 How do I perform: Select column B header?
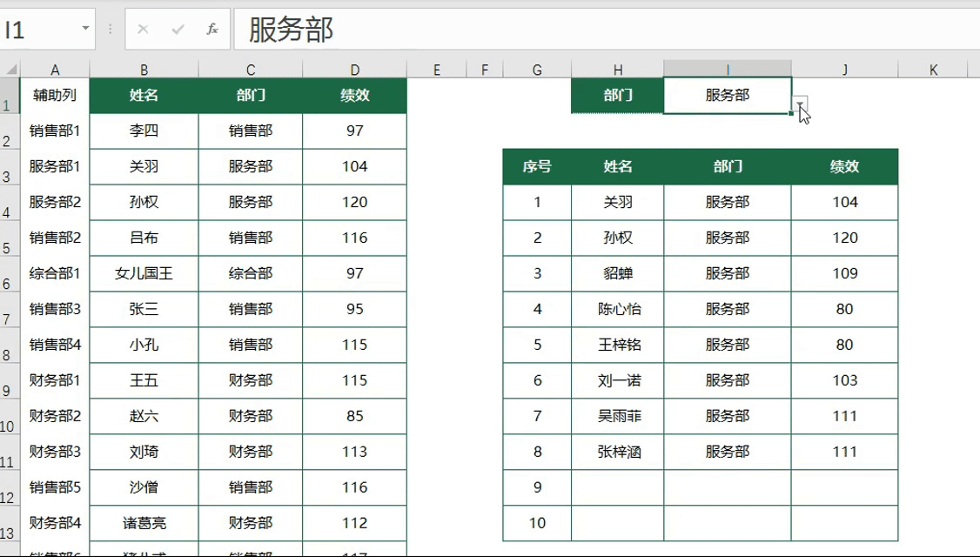(144, 70)
